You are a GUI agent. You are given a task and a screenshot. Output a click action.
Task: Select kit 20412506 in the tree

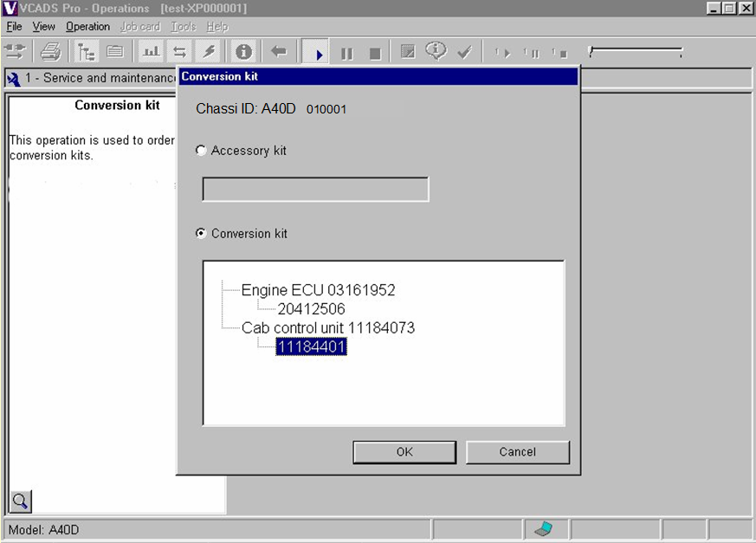[x=312, y=308]
